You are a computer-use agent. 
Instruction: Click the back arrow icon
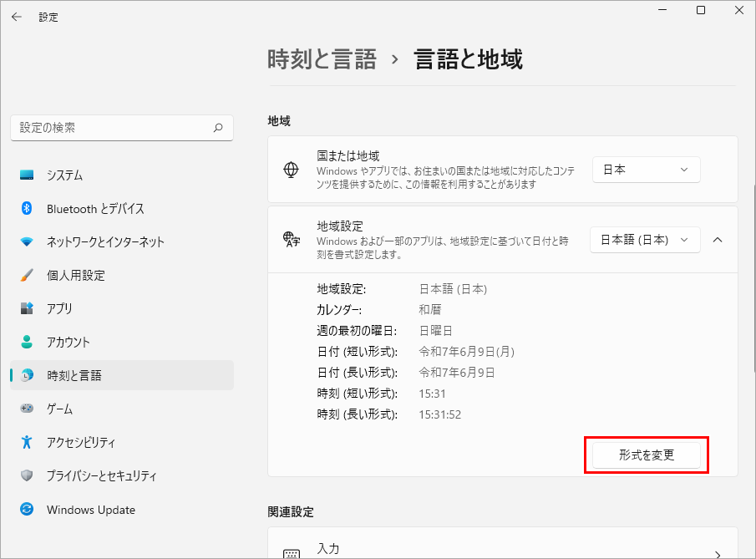tap(17, 17)
